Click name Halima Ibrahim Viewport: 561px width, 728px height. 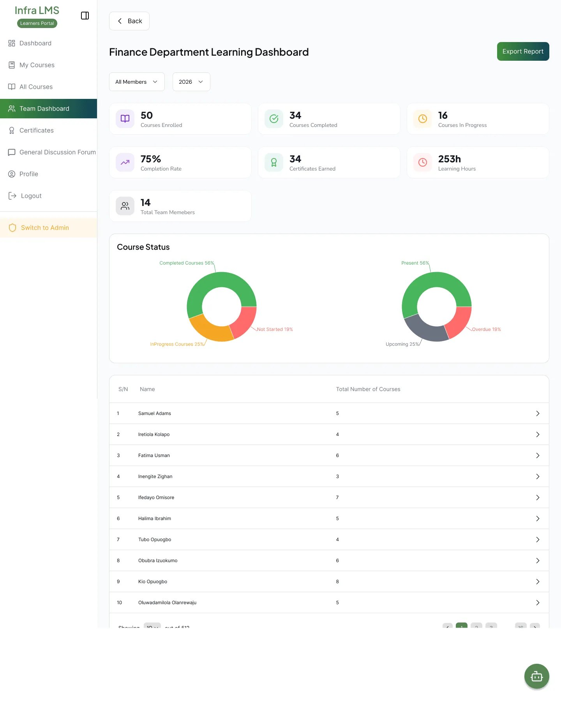pyautogui.click(x=155, y=519)
